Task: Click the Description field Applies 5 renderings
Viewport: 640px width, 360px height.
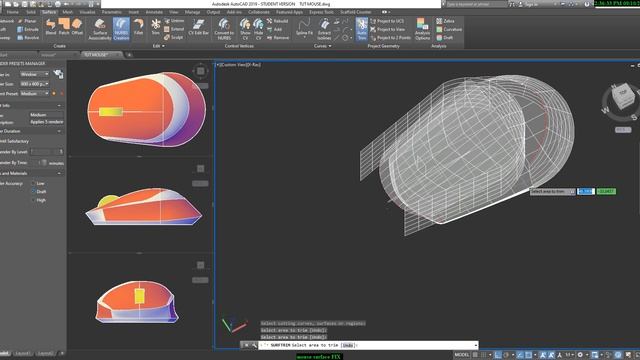Action: tap(46, 122)
